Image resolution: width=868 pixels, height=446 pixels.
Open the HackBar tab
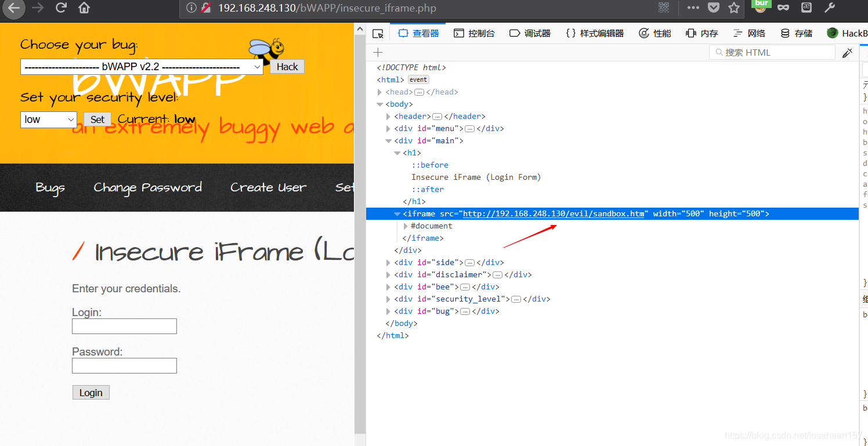847,34
